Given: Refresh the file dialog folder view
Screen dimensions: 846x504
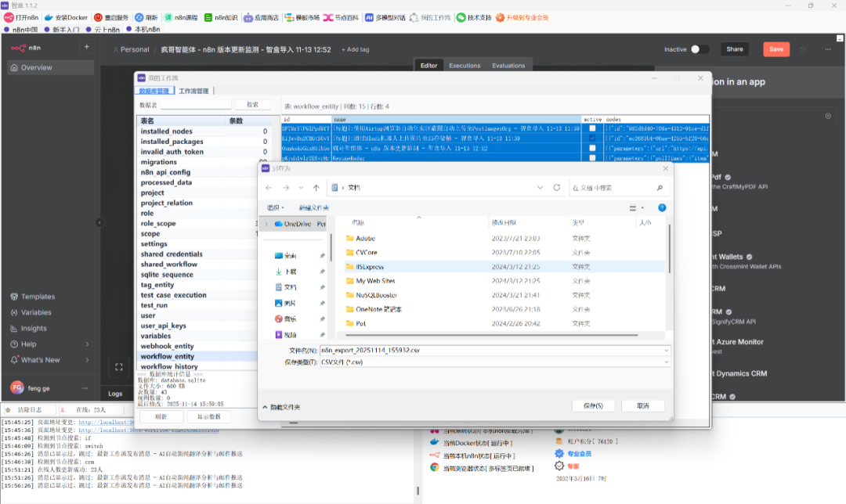Looking at the screenshot, I should tap(557, 188).
